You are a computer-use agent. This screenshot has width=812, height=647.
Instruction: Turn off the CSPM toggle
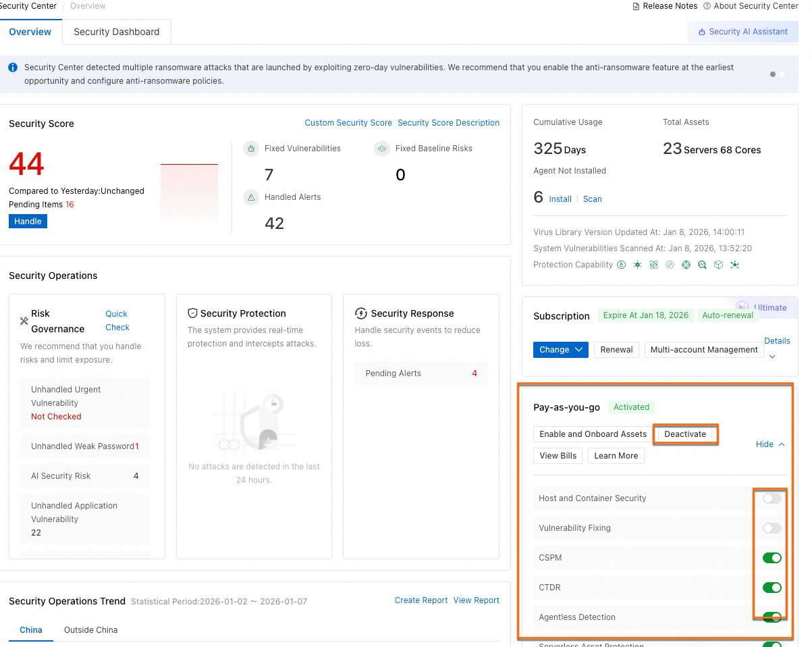click(x=772, y=558)
